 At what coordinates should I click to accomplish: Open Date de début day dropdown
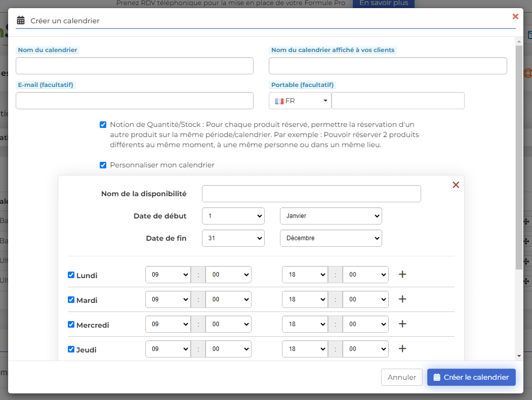(233, 216)
